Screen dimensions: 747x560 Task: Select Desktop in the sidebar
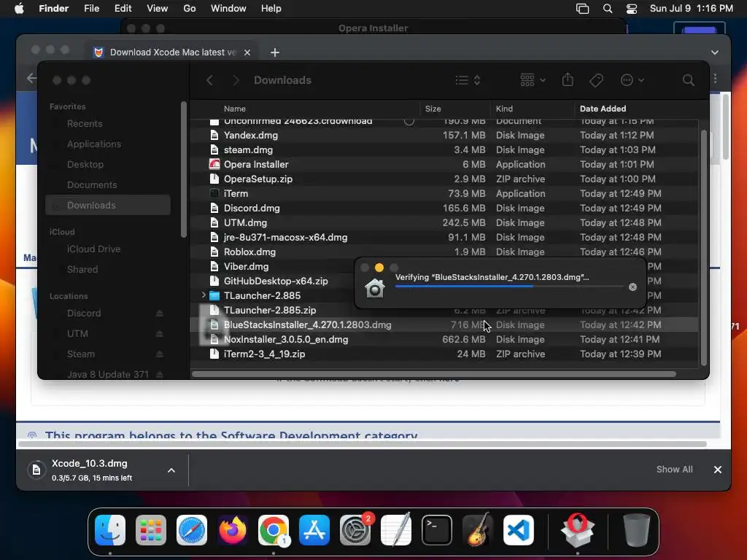pos(108,165)
